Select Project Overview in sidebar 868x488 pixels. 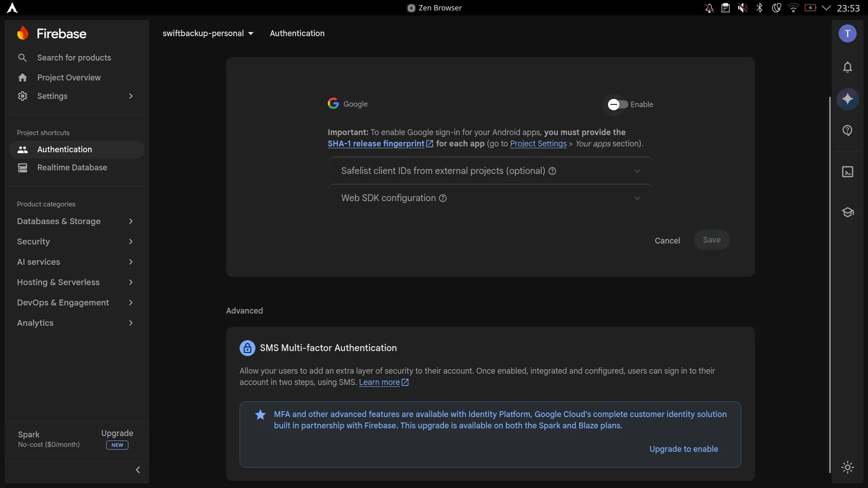(x=77, y=78)
